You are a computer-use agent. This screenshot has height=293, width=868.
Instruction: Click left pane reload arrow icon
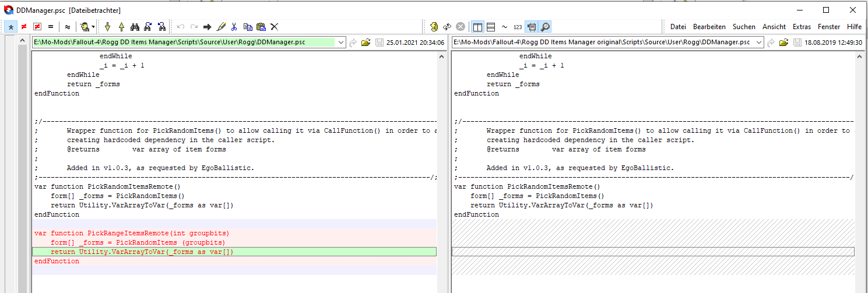pos(353,43)
